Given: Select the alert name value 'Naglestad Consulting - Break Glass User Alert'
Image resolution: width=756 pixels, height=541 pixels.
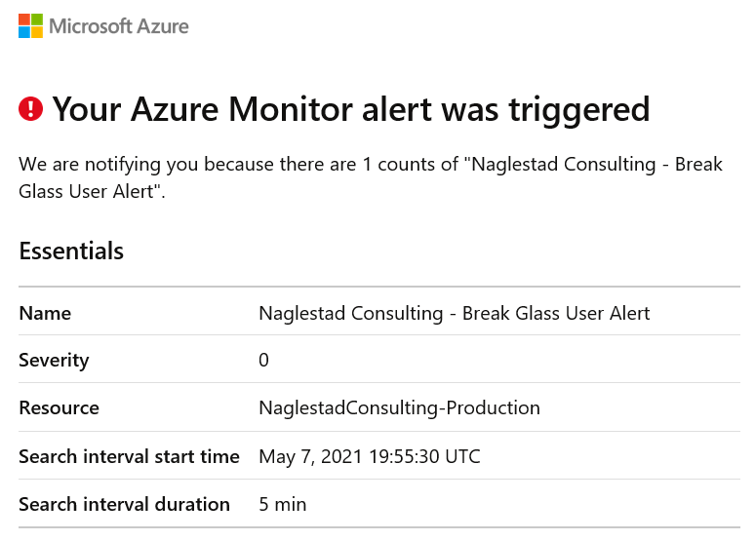Looking at the screenshot, I should click(x=455, y=313).
